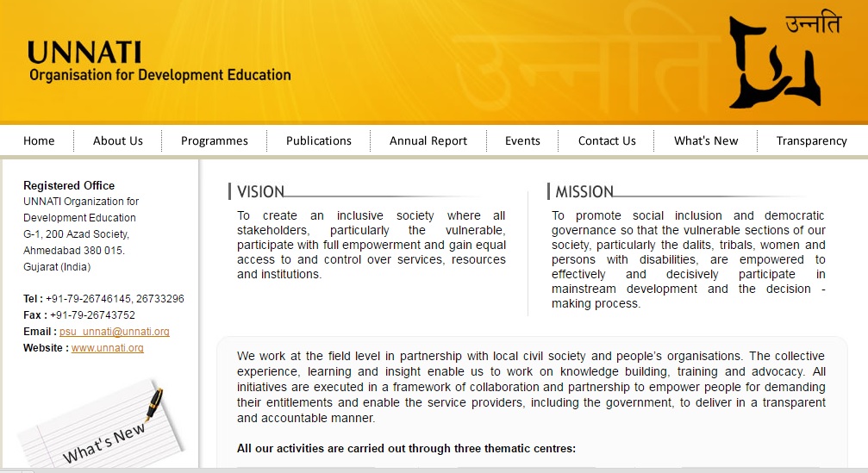This screenshot has width=868, height=473.
Task: Follow the www.unnati.org website link
Action: click(108, 348)
